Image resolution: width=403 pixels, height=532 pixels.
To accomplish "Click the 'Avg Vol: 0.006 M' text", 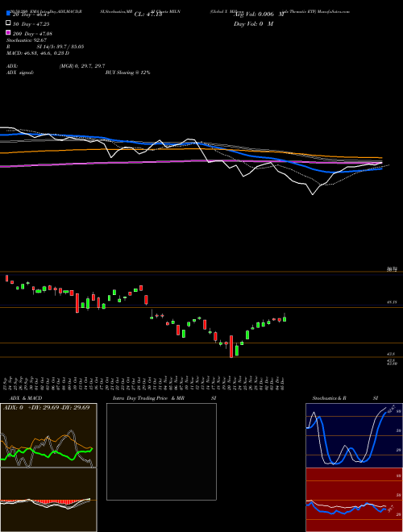I will (x=259, y=15).
